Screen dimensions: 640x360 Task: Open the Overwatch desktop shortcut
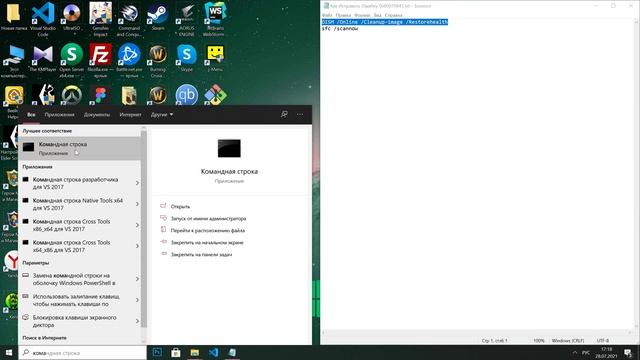(x=72, y=95)
